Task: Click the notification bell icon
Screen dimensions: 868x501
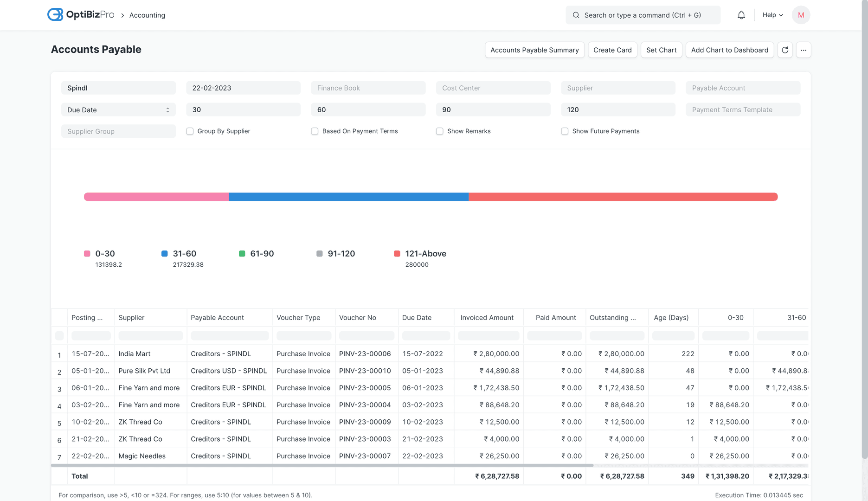Action: pyautogui.click(x=741, y=14)
